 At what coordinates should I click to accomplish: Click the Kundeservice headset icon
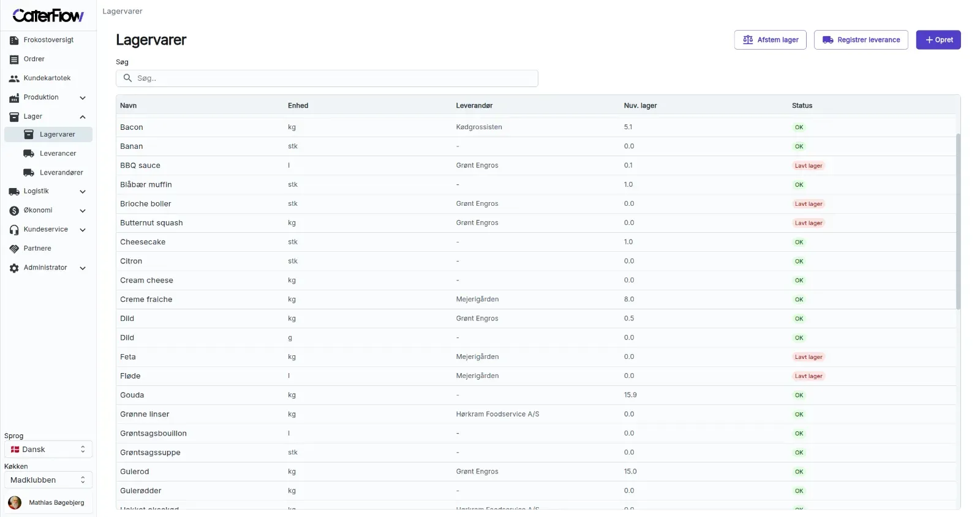pos(14,230)
